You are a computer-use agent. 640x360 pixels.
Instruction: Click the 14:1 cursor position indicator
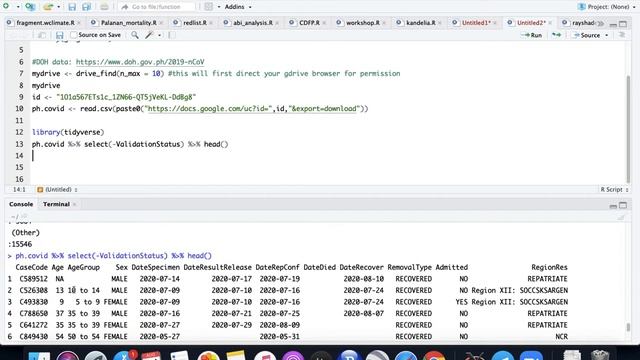pyautogui.click(x=19, y=189)
